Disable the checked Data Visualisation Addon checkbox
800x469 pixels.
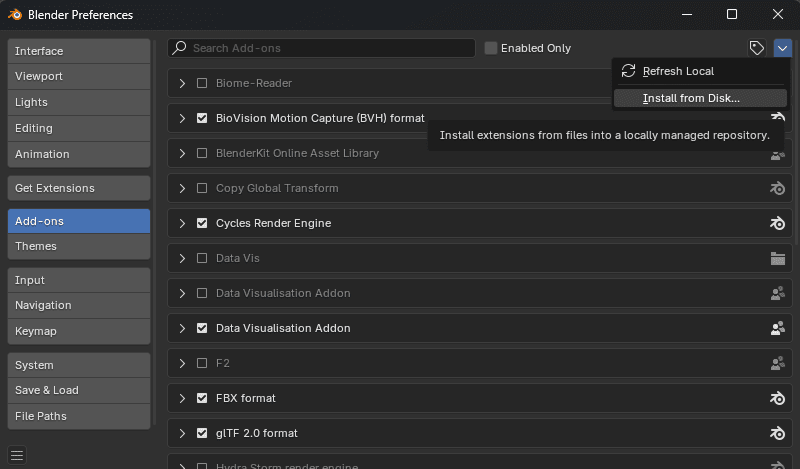202,328
